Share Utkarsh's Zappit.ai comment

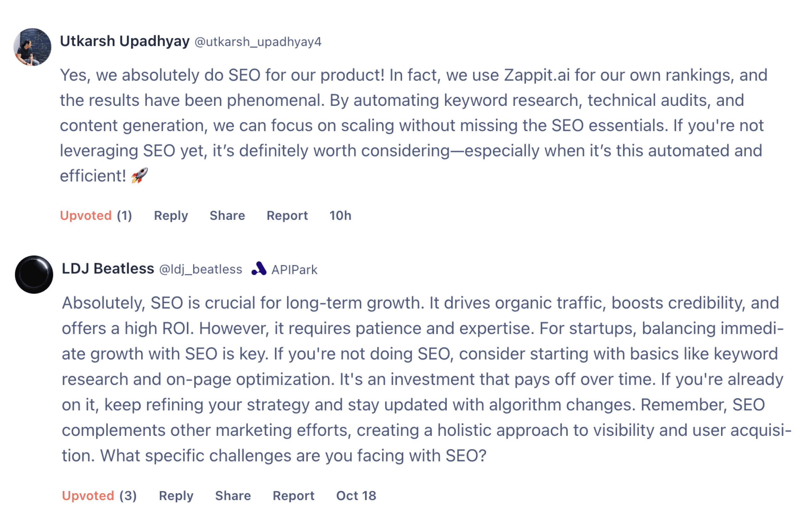(227, 216)
